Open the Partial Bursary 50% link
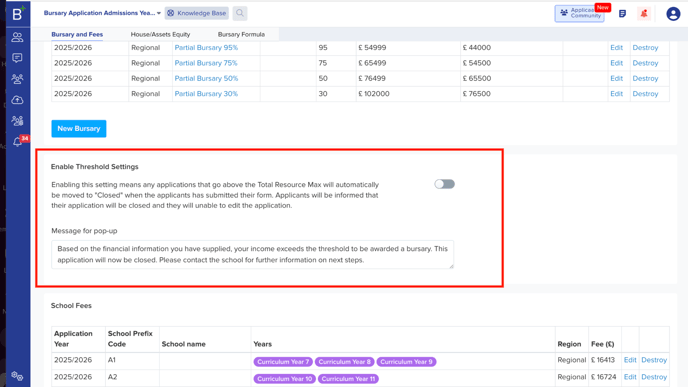 pos(206,78)
